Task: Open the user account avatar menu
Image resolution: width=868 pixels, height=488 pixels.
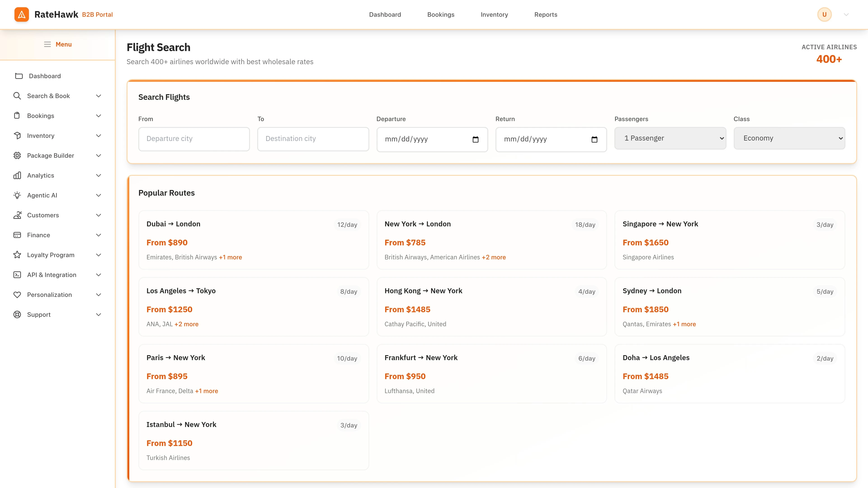Action: 824,14
